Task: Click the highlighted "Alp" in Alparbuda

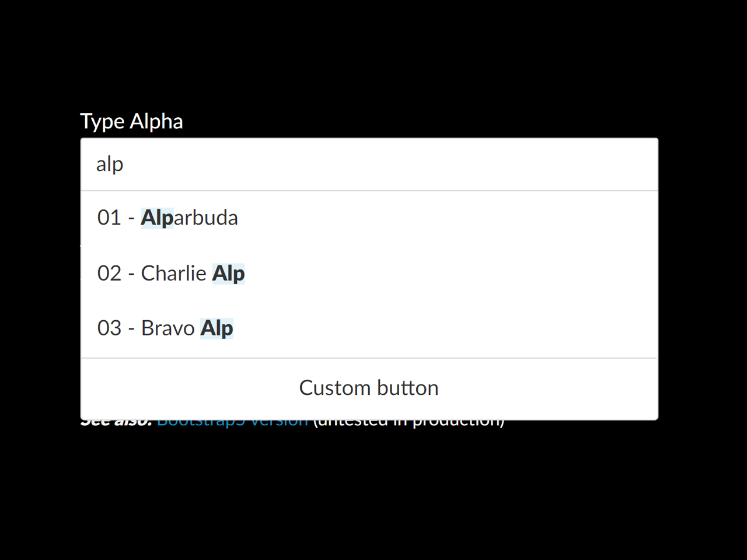Action: (157, 218)
